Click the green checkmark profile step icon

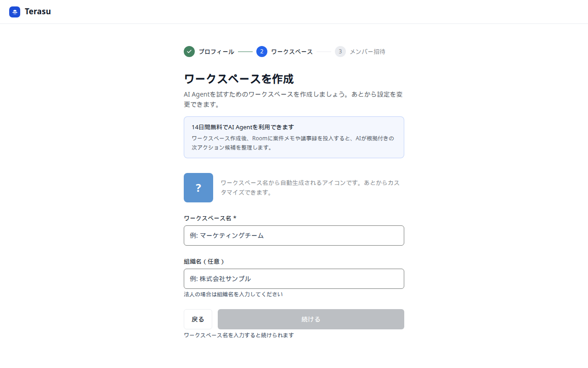[x=189, y=52]
